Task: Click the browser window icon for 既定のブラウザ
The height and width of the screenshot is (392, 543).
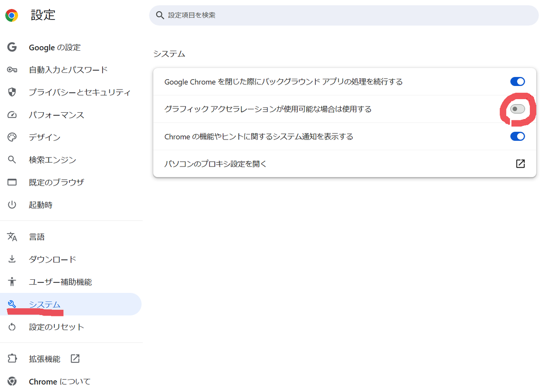Action: click(12, 182)
